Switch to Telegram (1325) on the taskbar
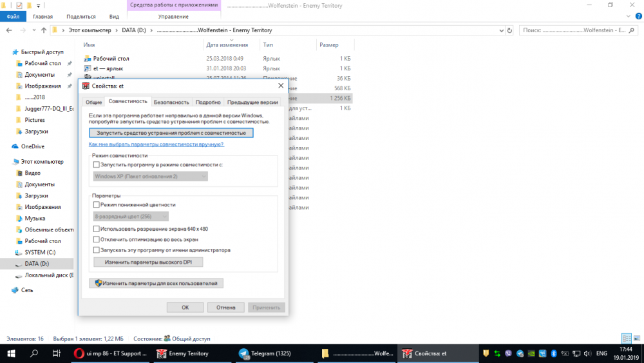 [276, 353]
